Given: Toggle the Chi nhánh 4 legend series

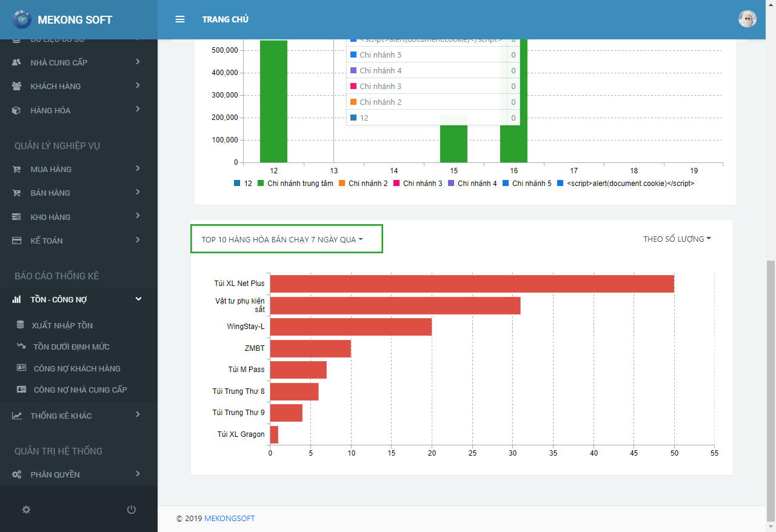Looking at the screenshot, I should [x=472, y=183].
